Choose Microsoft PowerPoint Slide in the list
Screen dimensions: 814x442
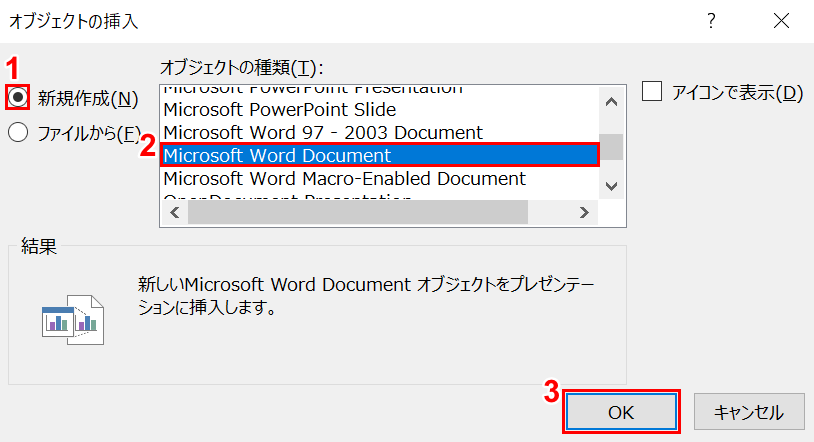point(279,109)
